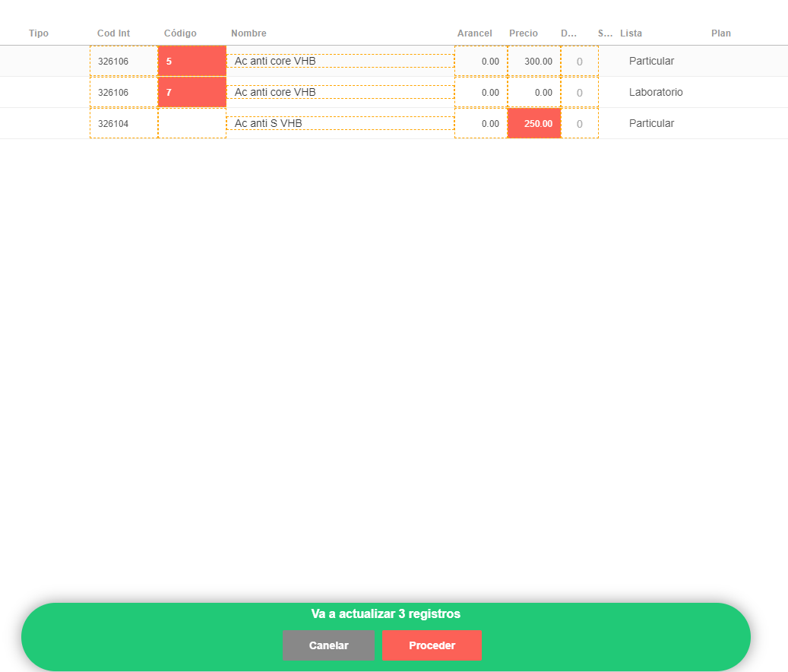
Task: Click the Código column header
Action: pos(180,33)
